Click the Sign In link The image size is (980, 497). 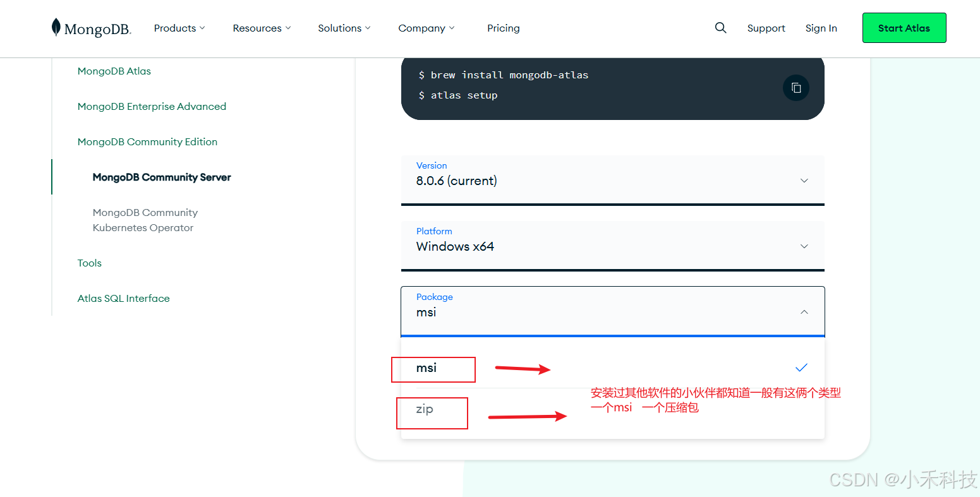[x=821, y=28]
